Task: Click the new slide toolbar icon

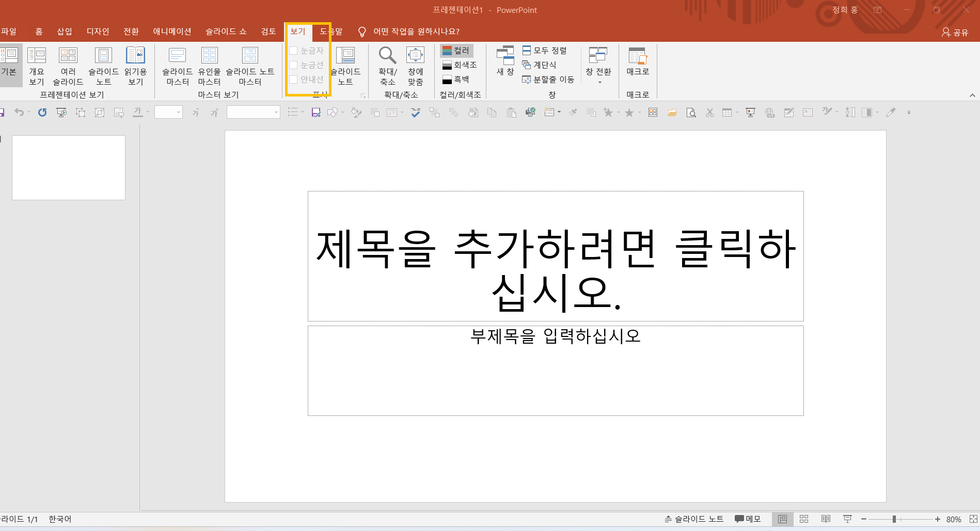Action: click(549, 112)
